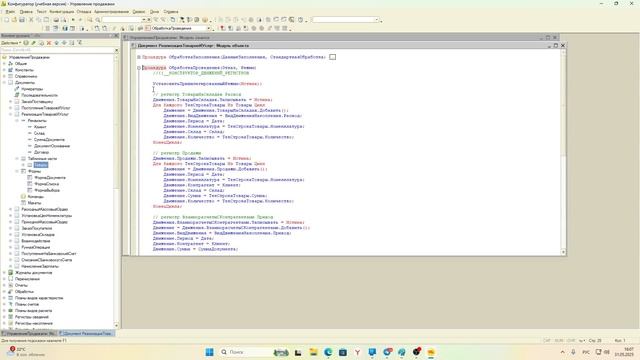Click the Save (floppy disk) toolbar icon
This screenshot has height=360, width=640.
click(x=22, y=20)
